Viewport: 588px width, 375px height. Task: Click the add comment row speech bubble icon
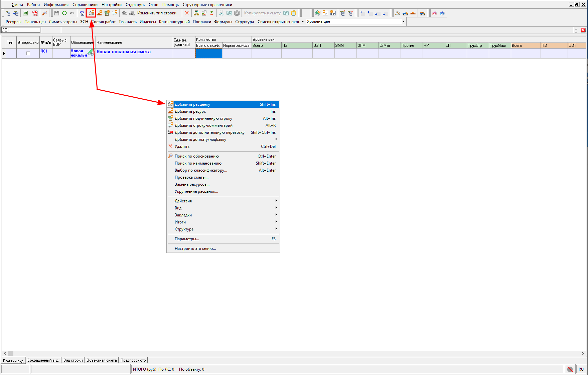(115, 13)
